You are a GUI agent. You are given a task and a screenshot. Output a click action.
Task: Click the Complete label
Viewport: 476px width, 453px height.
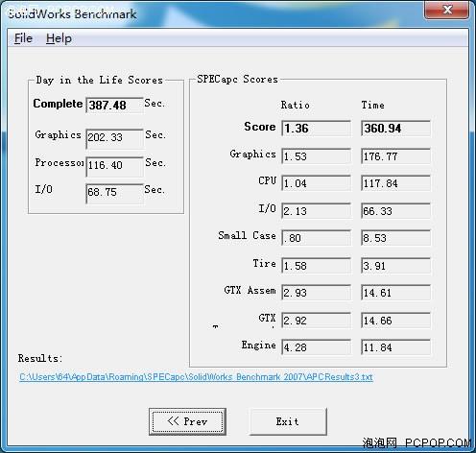pos(58,104)
